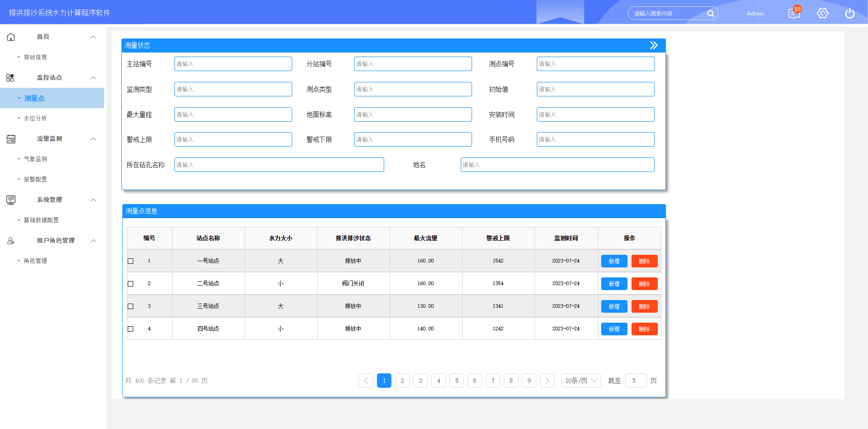Click the search magnifier icon
The image size is (868, 429).
point(711,14)
